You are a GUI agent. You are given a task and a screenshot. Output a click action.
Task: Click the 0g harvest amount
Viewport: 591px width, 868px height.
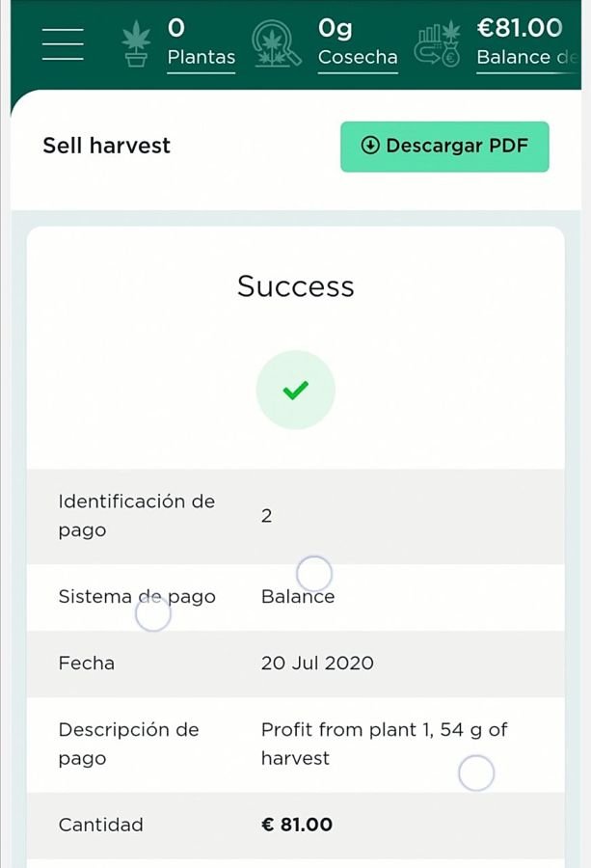click(335, 29)
